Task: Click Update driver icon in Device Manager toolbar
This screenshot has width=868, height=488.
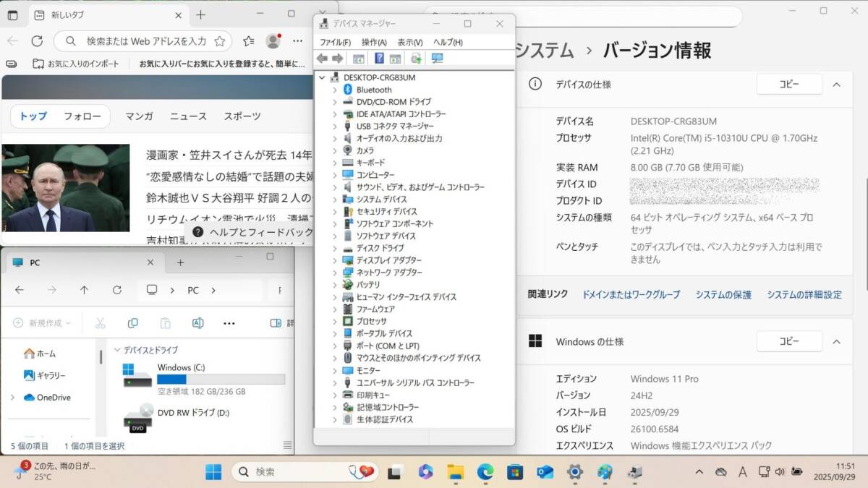Action: pyautogui.click(x=415, y=59)
